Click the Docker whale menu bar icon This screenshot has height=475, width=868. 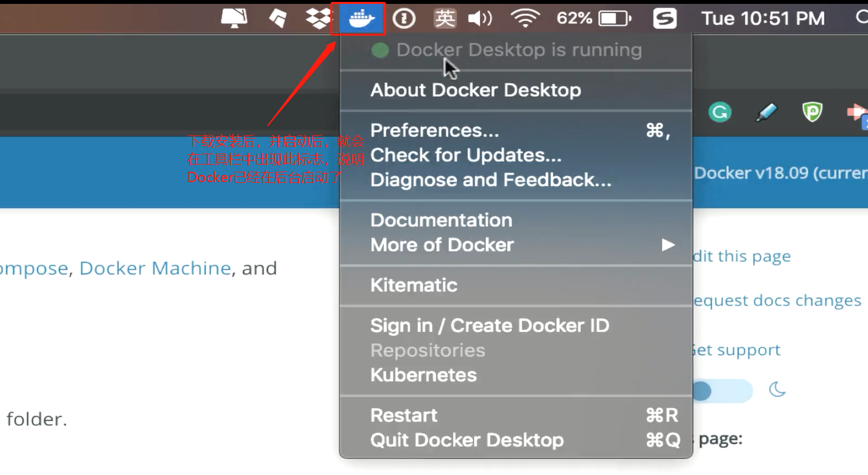[x=361, y=18]
